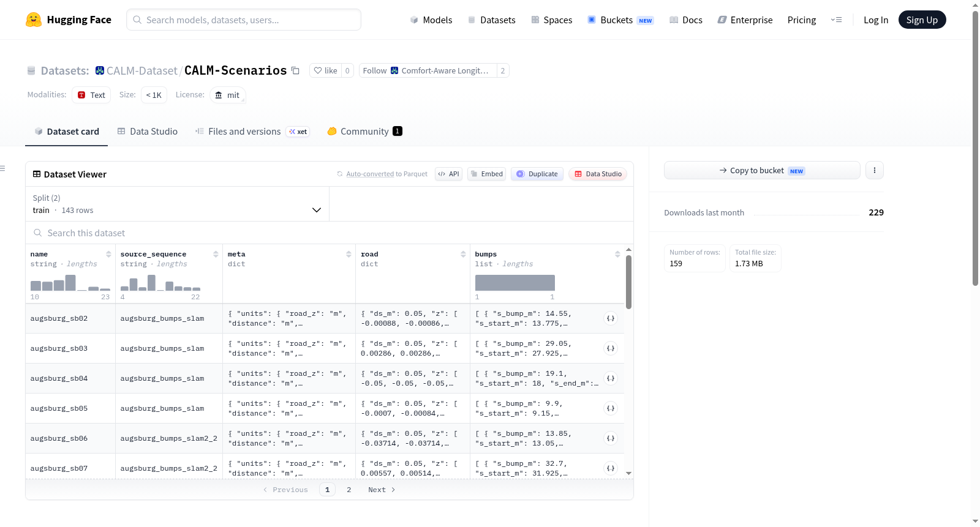Navigate to Enterprise
The image size is (980, 527).
coord(745,20)
